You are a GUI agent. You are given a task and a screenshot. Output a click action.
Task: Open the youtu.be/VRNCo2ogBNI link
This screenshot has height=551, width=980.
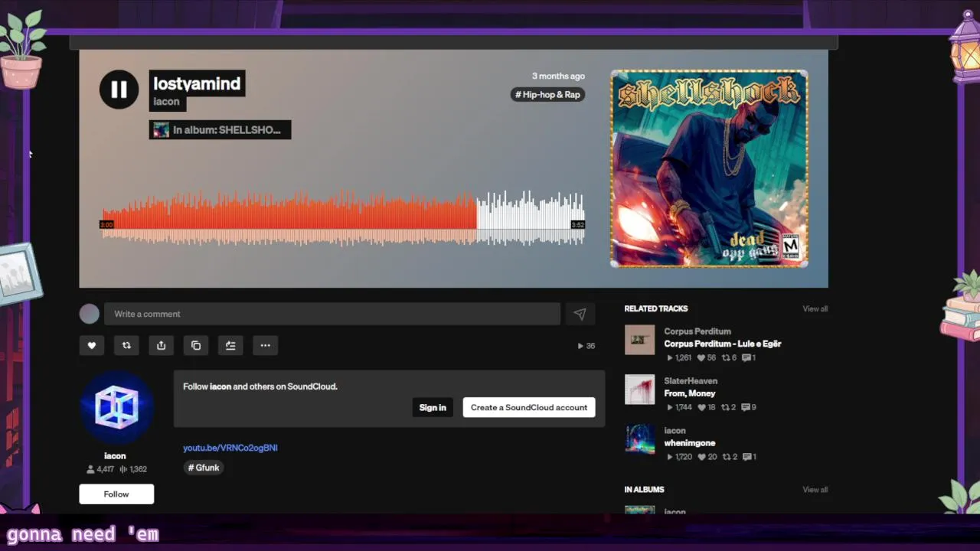pos(230,448)
